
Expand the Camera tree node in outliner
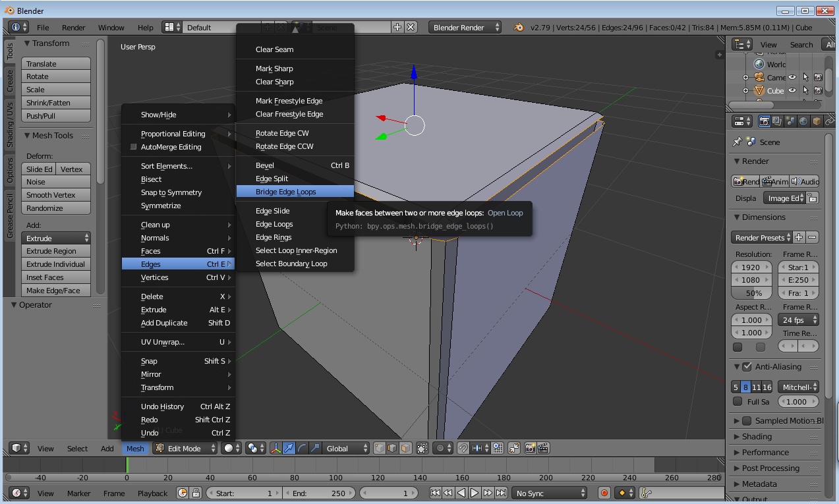click(745, 77)
